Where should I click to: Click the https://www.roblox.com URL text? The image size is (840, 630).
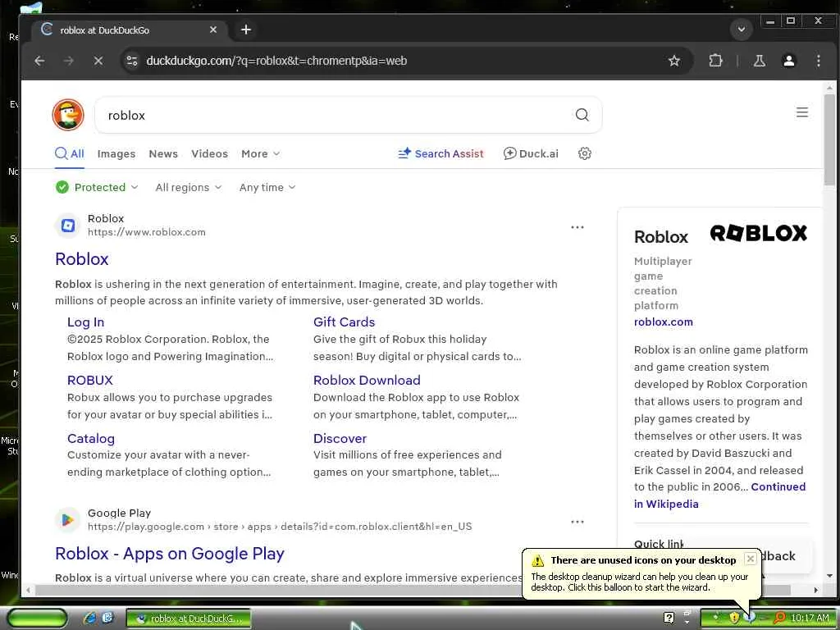pyautogui.click(x=147, y=232)
